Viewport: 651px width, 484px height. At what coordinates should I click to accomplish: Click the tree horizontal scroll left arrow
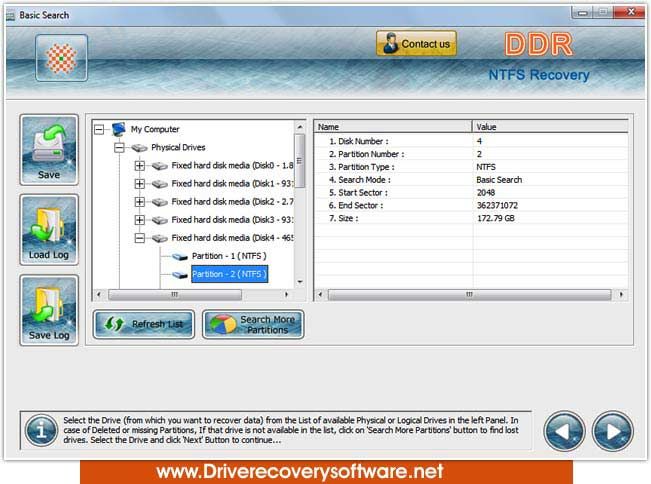[x=99, y=294]
